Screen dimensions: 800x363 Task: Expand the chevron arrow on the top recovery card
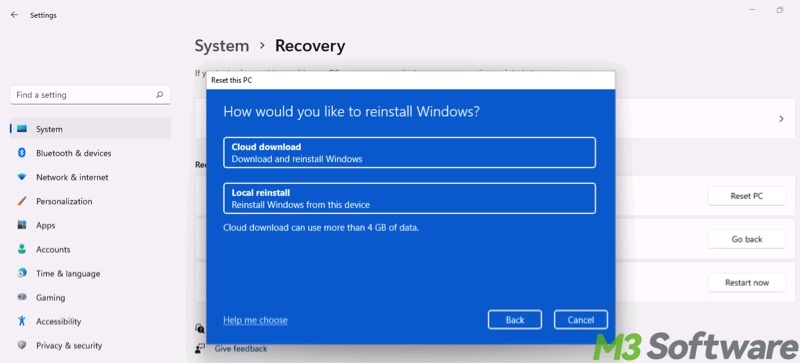[781, 118]
